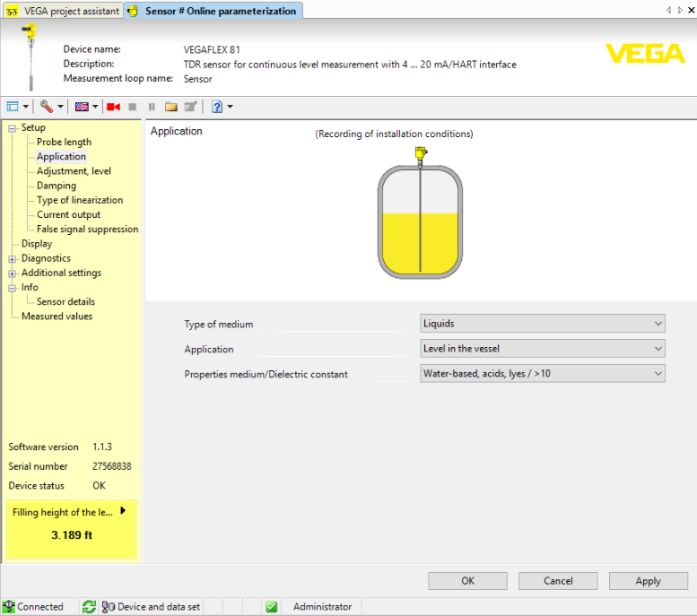Screen dimensions: 697x616
Task: Click the wrench service tools icon
Action: pos(47,107)
